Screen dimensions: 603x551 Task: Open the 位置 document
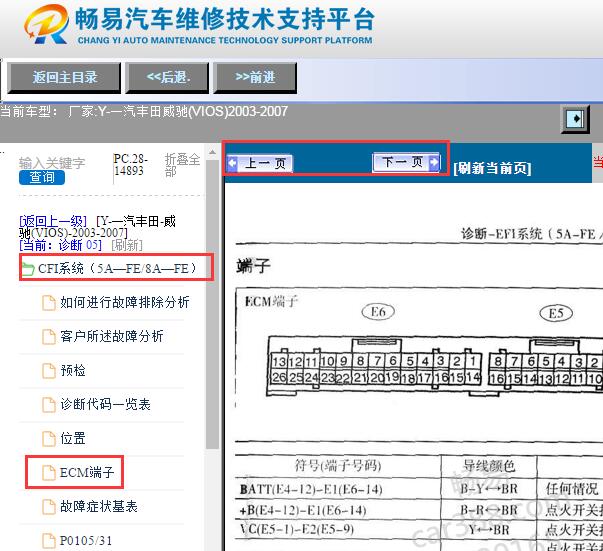click(x=73, y=438)
